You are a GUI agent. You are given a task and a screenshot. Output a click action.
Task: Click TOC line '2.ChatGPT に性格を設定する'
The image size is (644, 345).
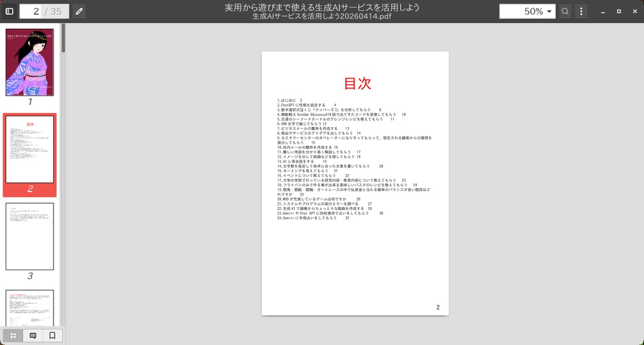tap(306, 105)
